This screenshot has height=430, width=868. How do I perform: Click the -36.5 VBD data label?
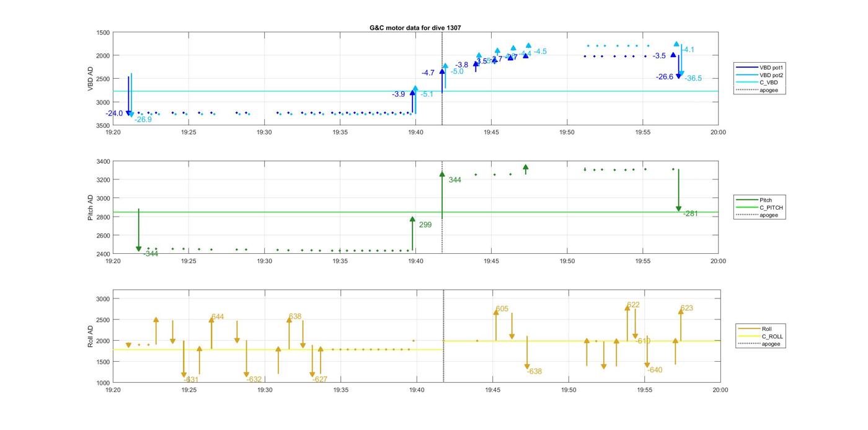pos(693,78)
